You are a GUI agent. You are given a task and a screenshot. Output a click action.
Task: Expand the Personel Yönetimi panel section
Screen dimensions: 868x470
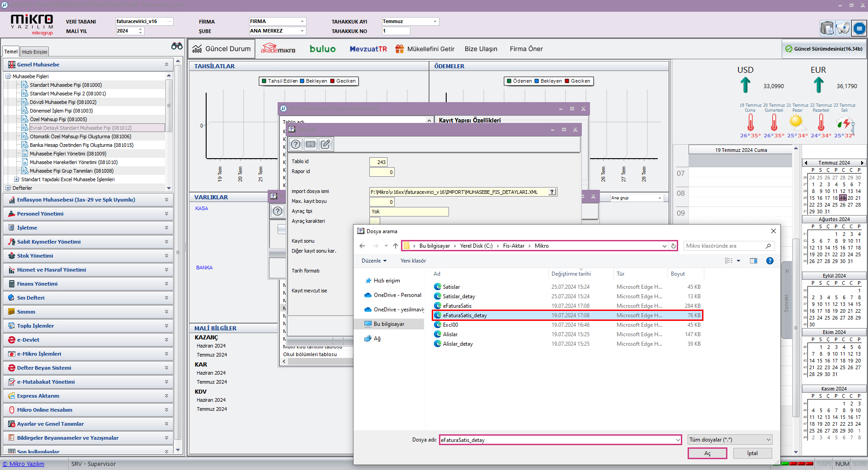click(x=166, y=214)
